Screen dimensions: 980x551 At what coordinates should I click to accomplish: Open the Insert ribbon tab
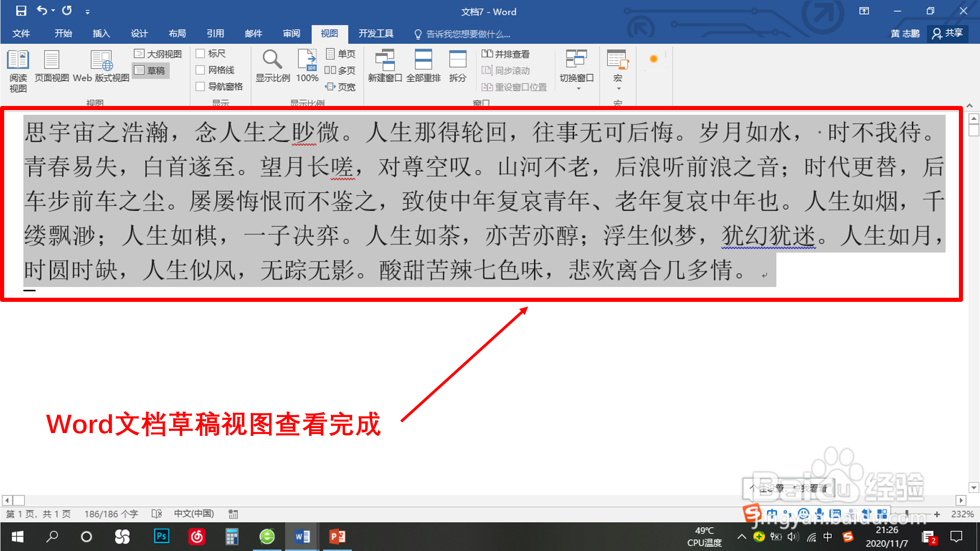[x=101, y=33]
